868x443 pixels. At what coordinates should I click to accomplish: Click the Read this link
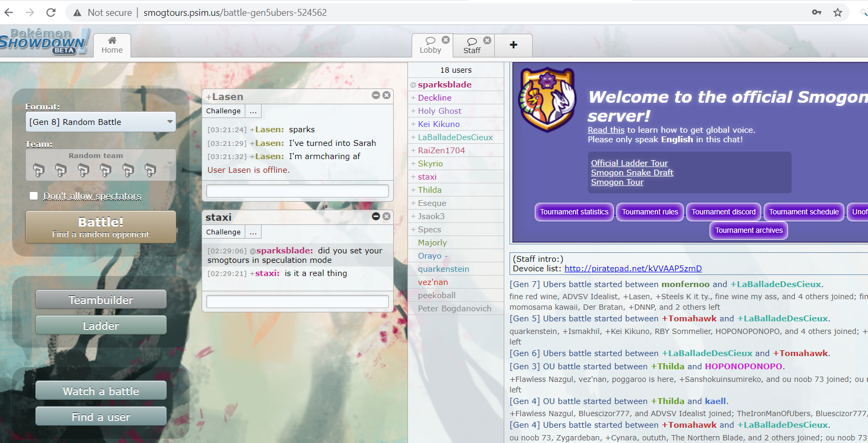pyautogui.click(x=606, y=130)
